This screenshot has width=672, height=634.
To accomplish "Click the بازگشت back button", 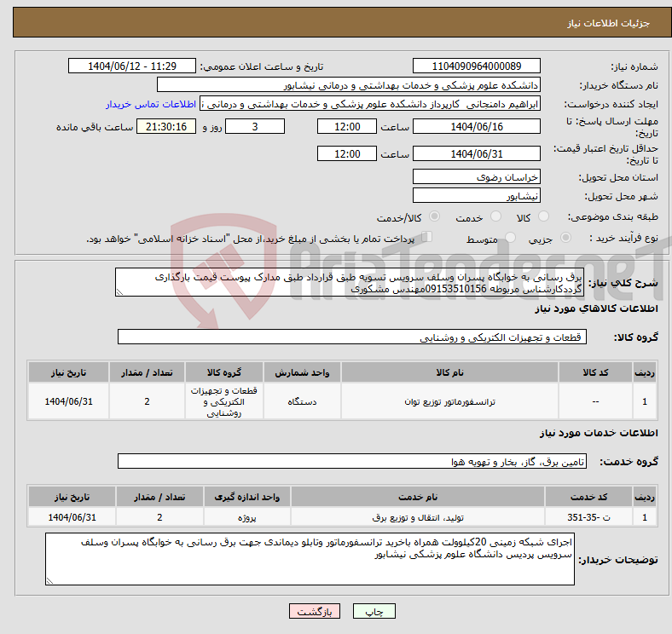I will [x=315, y=611].
